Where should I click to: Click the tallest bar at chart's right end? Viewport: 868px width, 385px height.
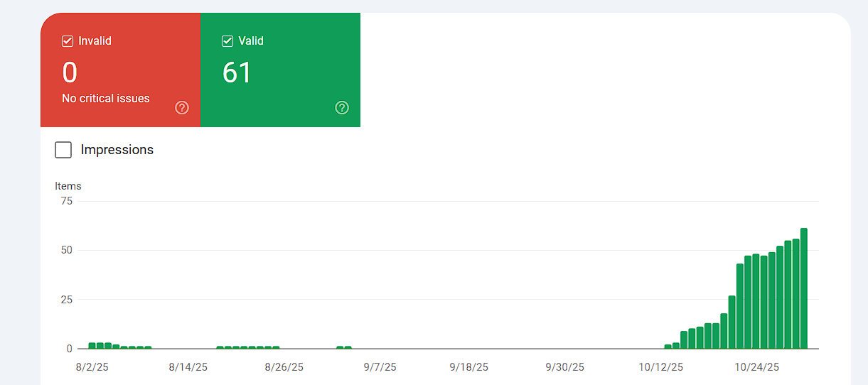pos(803,288)
